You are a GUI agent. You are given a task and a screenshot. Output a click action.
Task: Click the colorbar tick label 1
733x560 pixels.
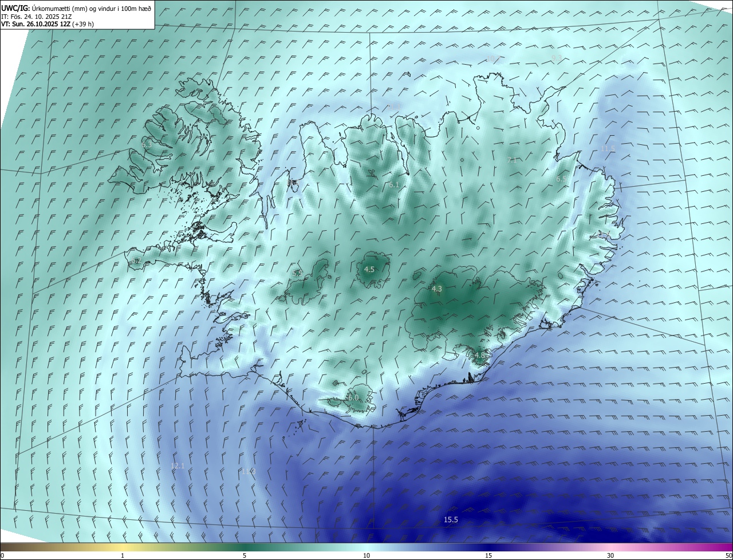pyautogui.click(x=123, y=555)
